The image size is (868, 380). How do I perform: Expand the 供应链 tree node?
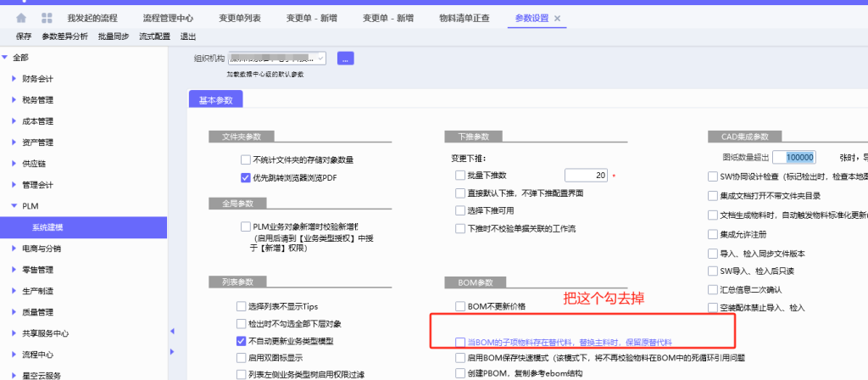pos(14,164)
